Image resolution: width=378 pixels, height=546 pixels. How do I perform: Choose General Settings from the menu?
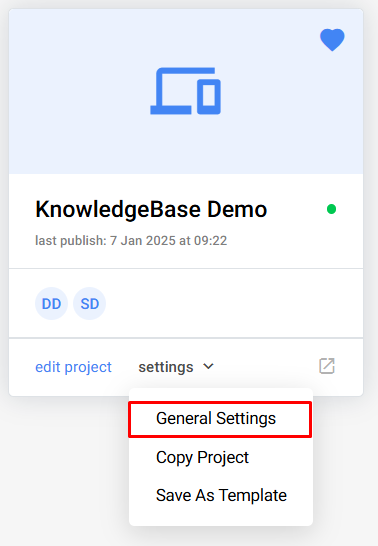pos(220,419)
